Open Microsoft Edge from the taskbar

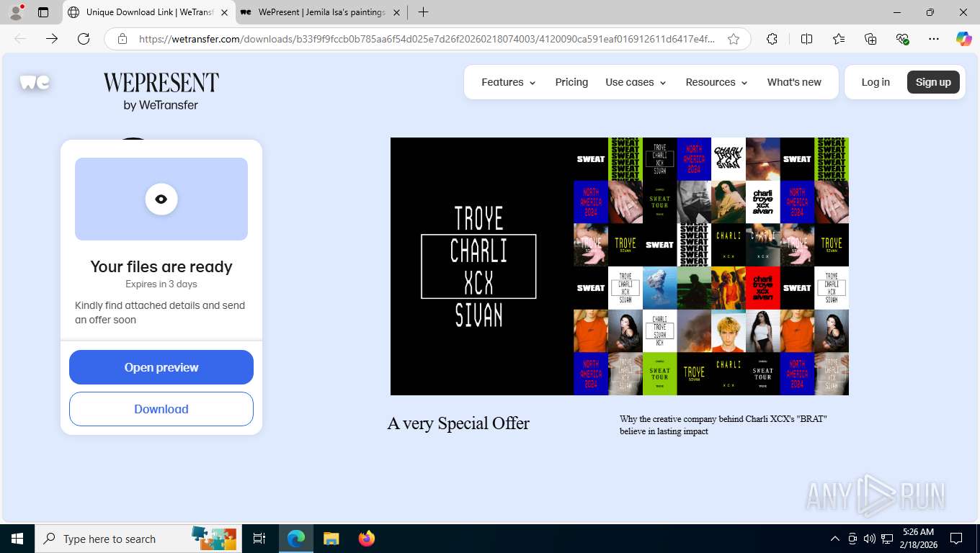296,539
